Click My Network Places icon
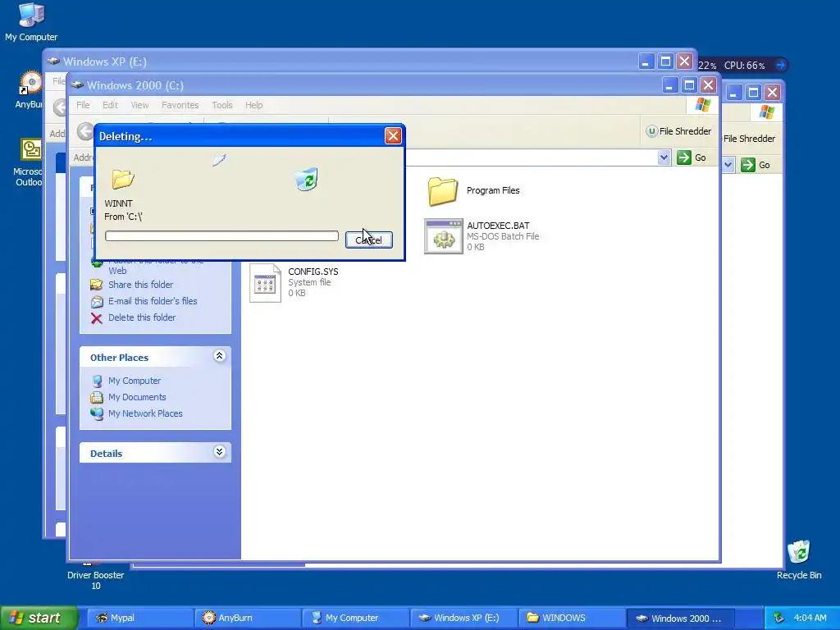The image size is (840, 630). 97,414
